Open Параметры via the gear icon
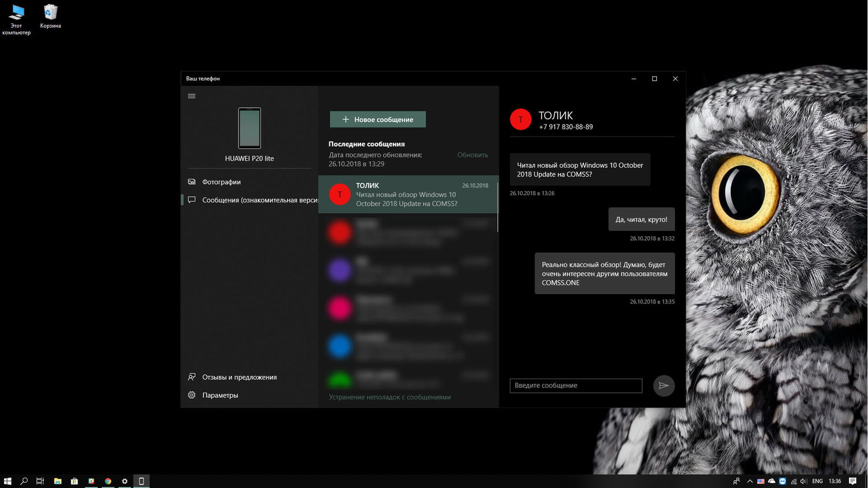Screen dimensions: 868x488 pos(192,395)
